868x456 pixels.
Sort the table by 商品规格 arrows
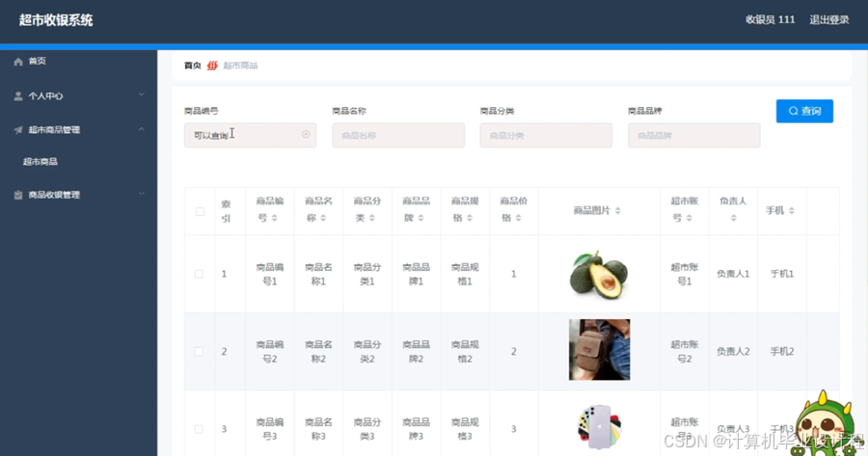[x=470, y=218]
